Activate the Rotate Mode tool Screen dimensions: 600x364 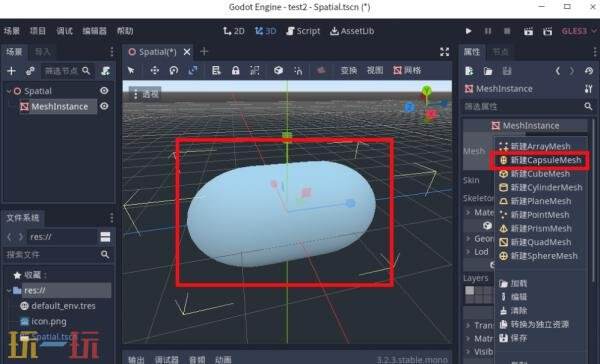(x=174, y=70)
